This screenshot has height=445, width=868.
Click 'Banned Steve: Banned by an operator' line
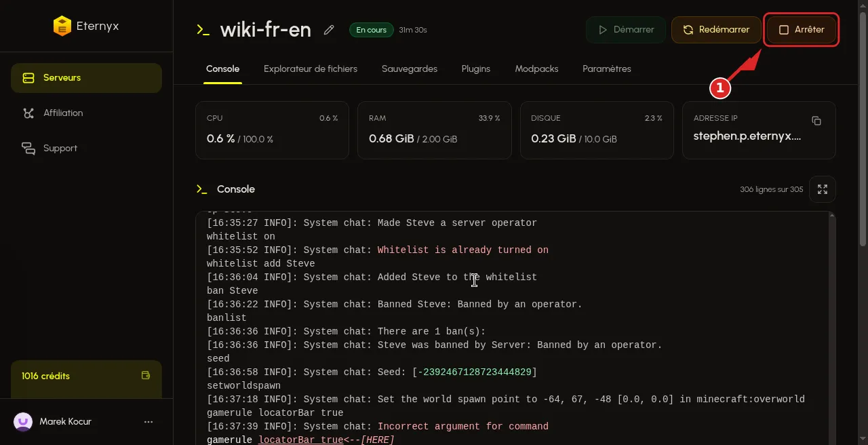(x=395, y=305)
